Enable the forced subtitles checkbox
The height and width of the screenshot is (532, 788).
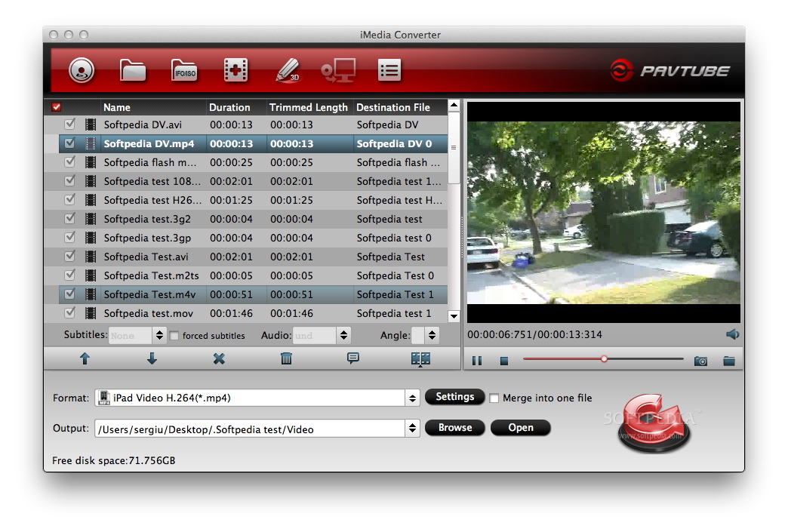click(174, 336)
